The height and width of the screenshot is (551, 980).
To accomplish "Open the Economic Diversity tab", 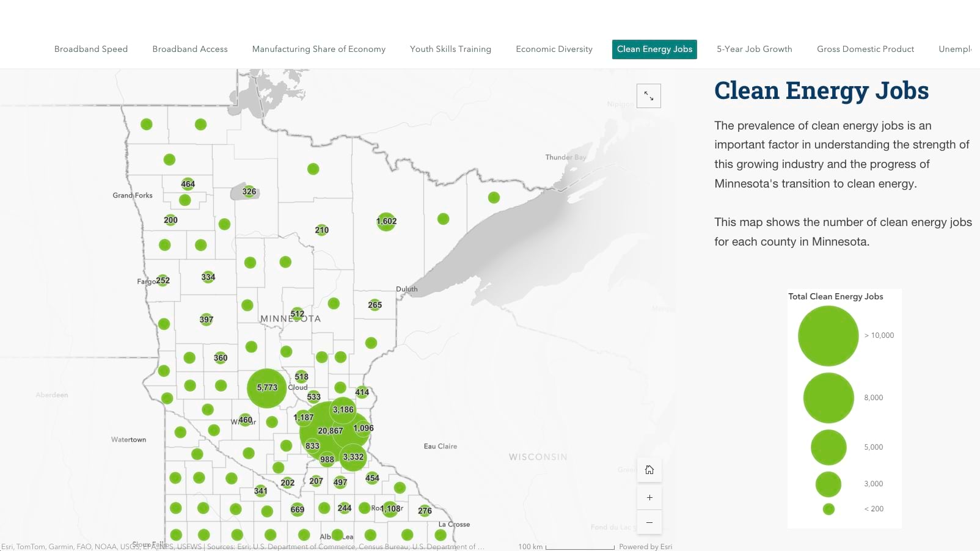I will pyautogui.click(x=554, y=49).
